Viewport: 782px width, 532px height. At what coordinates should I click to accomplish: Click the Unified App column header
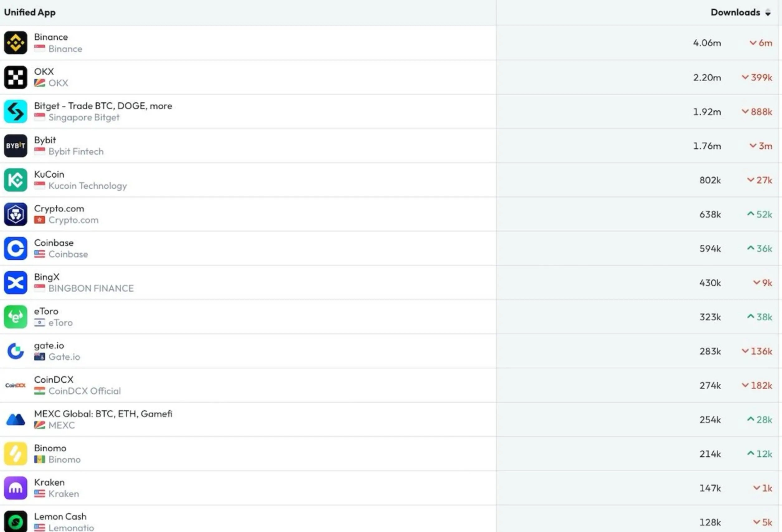tap(30, 12)
